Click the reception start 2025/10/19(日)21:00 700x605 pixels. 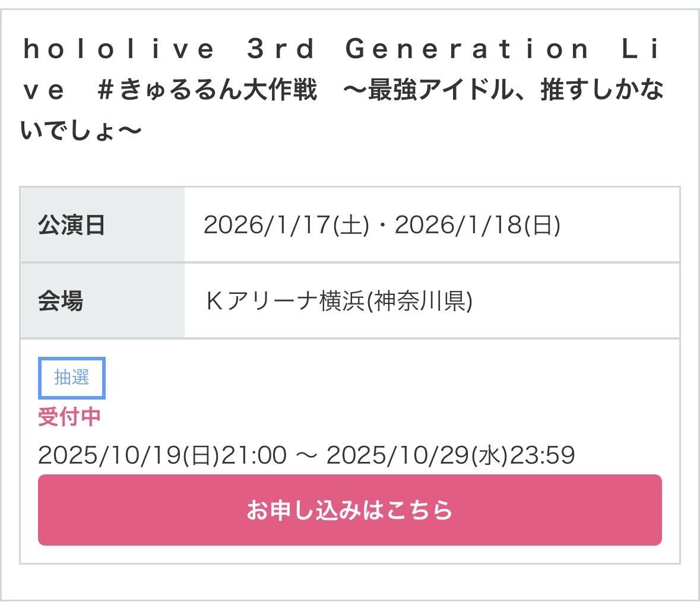tap(162, 455)
